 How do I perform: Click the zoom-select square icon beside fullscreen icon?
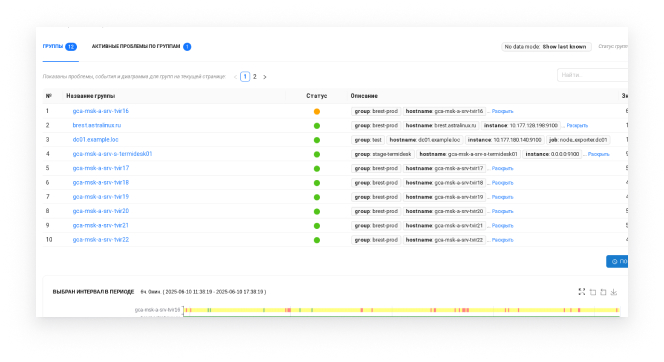593,292
